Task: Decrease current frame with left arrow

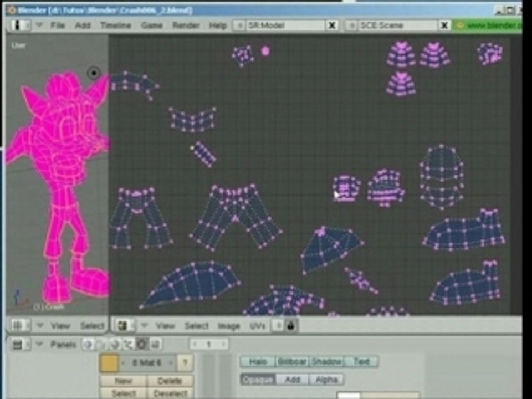Action: click(195, 345)
